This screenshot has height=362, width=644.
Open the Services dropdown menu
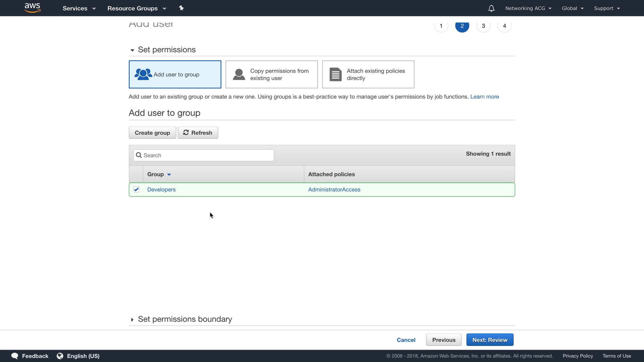(79, 8)
